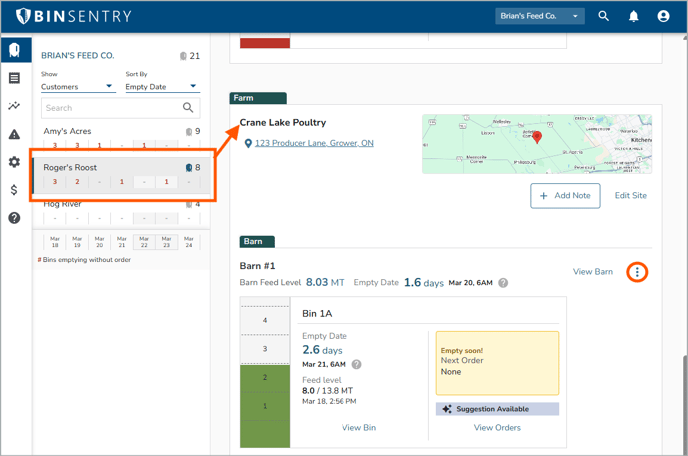The height and width of the screenshot is (456, 688).
Task: Select Amy's Acres customer
Action: click(122, 137)
